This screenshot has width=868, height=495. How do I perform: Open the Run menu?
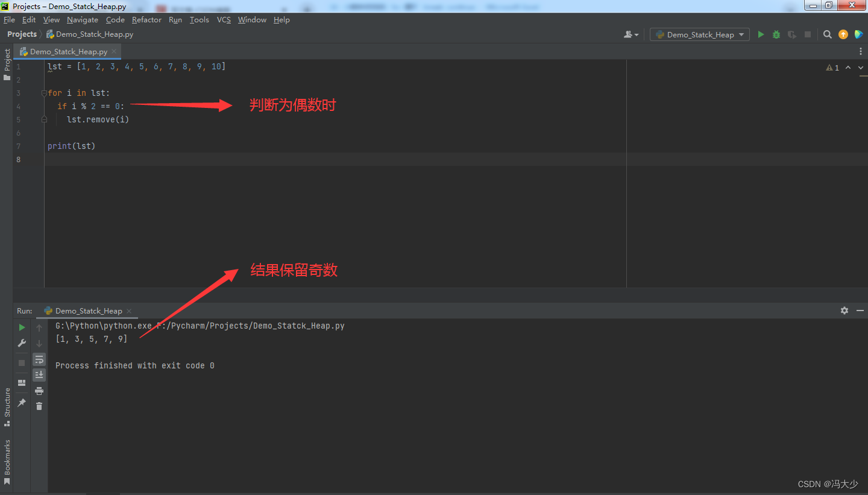pyautogui.click(x=175, y=20)
